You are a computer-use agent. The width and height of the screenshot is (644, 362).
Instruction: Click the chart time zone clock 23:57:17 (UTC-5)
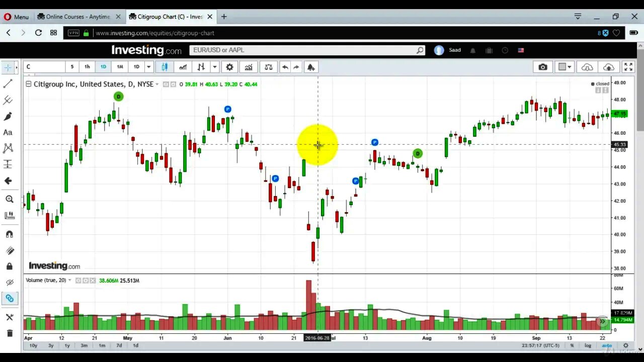(540, 345)
